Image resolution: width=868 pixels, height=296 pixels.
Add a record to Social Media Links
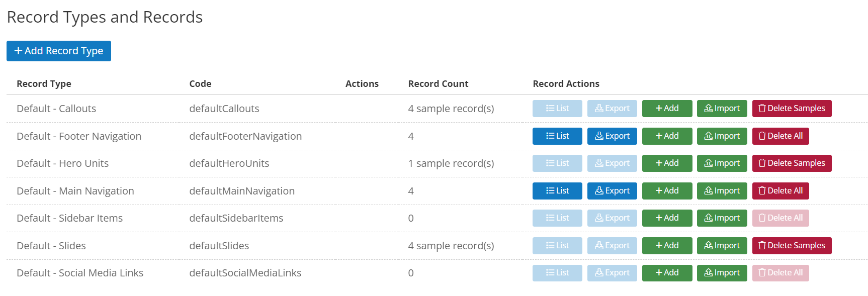click(667, 272)
